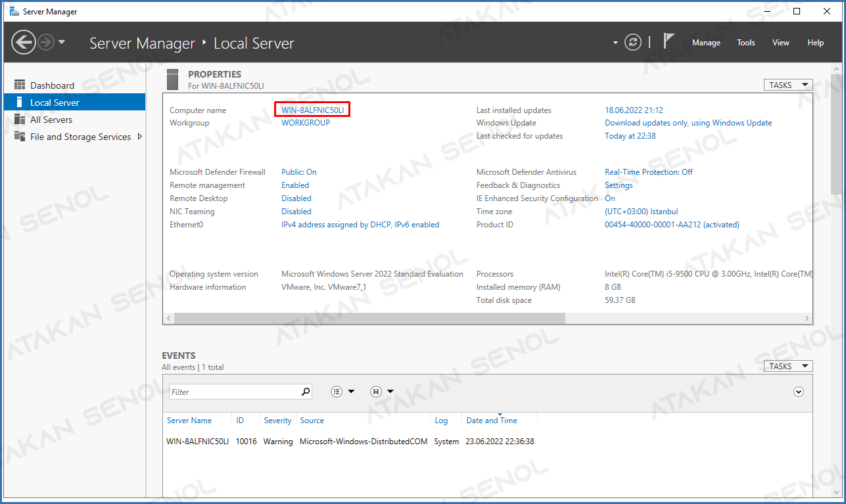
Task: Open Download updates only Windows Update link
Action: (688, 123)
